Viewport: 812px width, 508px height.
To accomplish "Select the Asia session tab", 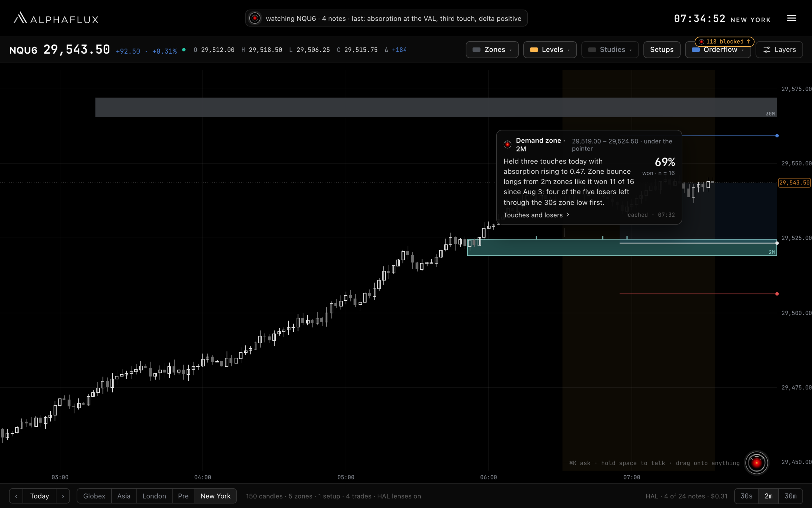I will (124, 496).
